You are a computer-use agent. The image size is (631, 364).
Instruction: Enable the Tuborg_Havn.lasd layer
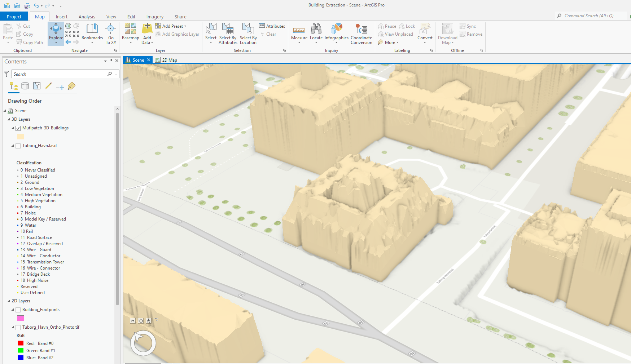pyautogui.click(x=18, y=146)
